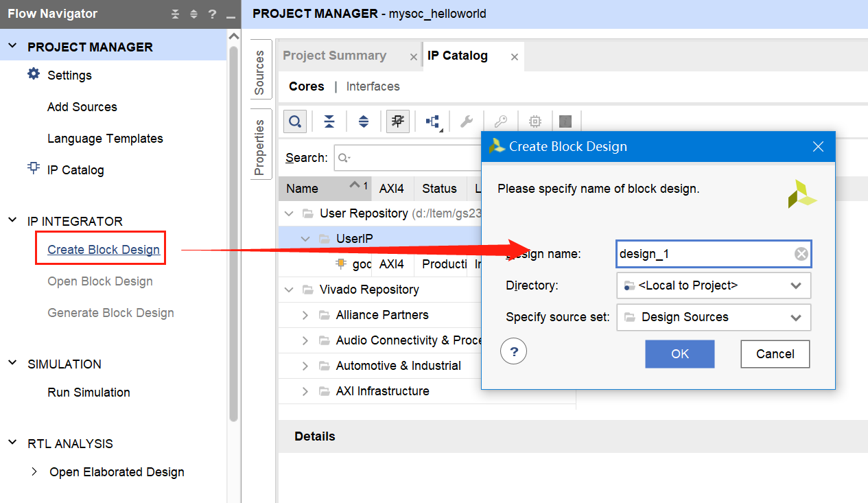Click Open Block Design in IP Integrator
The width and height of the screenshot is (868, 503).
pyautogui.click(x=100, y=281)
